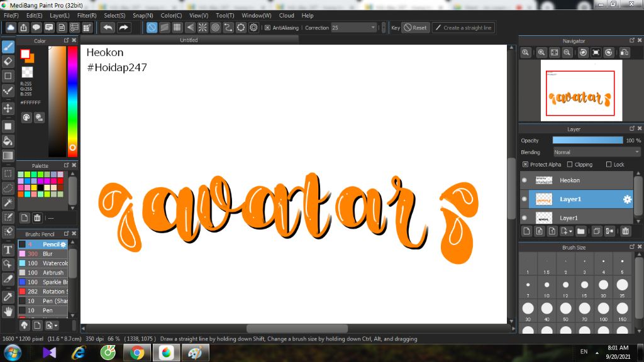Click the horizontal canvas scrollbar
The image size is (644, 362).
click(x=297, y=328)
